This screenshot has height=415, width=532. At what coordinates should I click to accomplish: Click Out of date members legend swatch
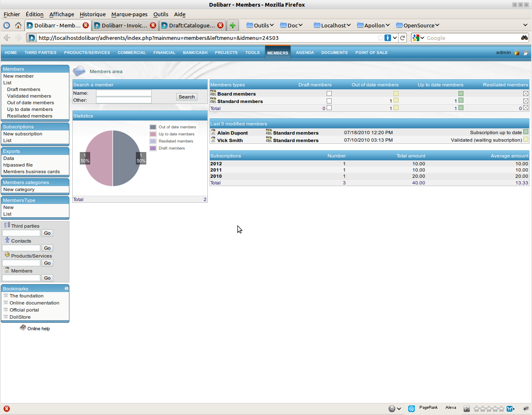click(153, 127)
